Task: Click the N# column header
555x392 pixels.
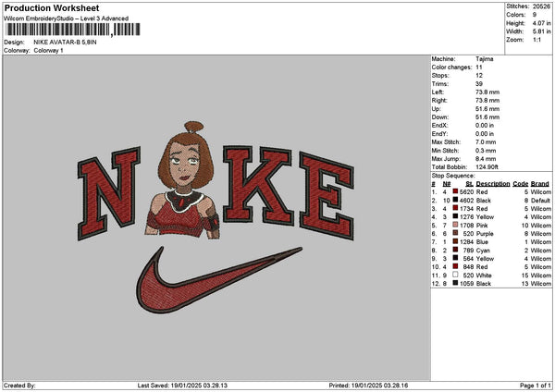Action: pyautogui.click(x=447, y=184)
